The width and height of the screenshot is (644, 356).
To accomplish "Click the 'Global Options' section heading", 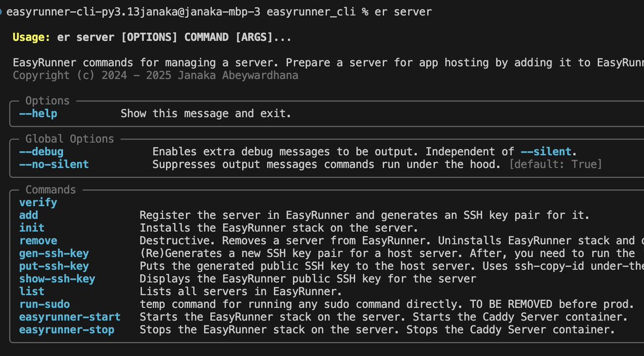I will [70, 139].
